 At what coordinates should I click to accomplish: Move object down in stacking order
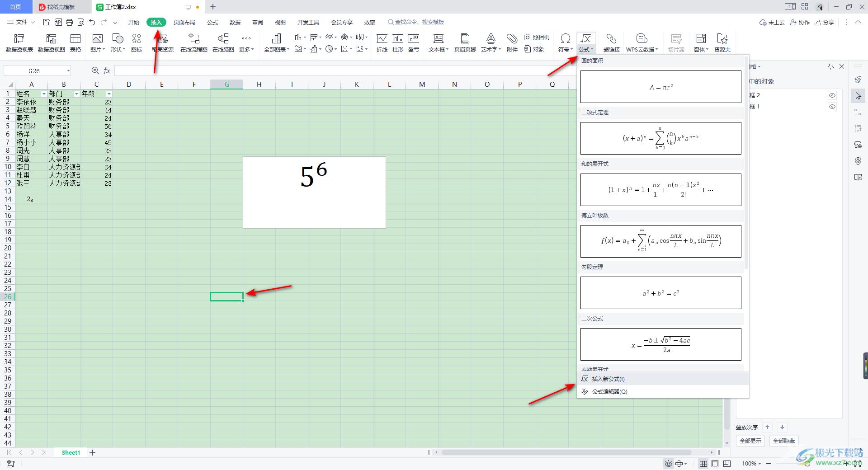click(x=782, y=427)
